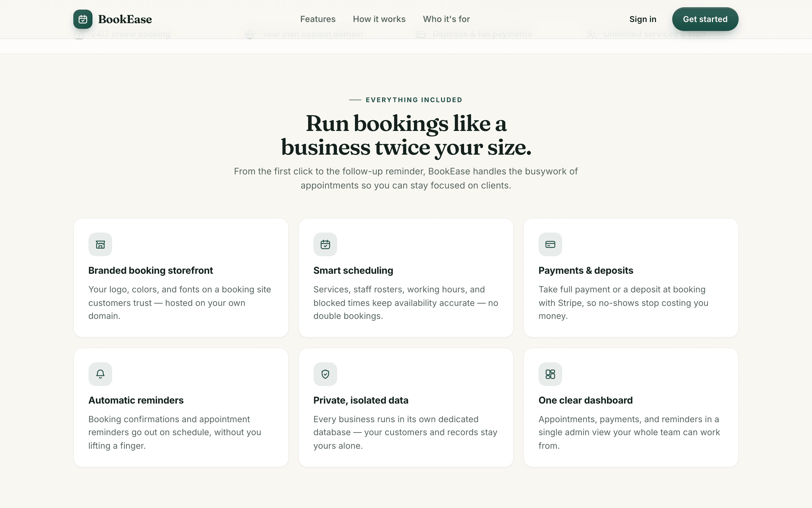Click the BookEase calendar logo icon
Screen dimensions: 812x508
83,19
